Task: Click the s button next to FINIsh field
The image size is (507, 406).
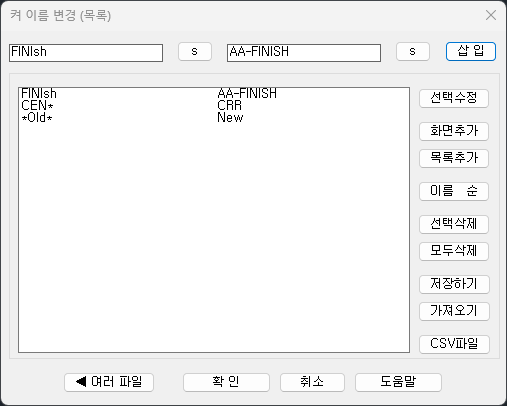Action: pyautogui.click(x=195, y=51)
